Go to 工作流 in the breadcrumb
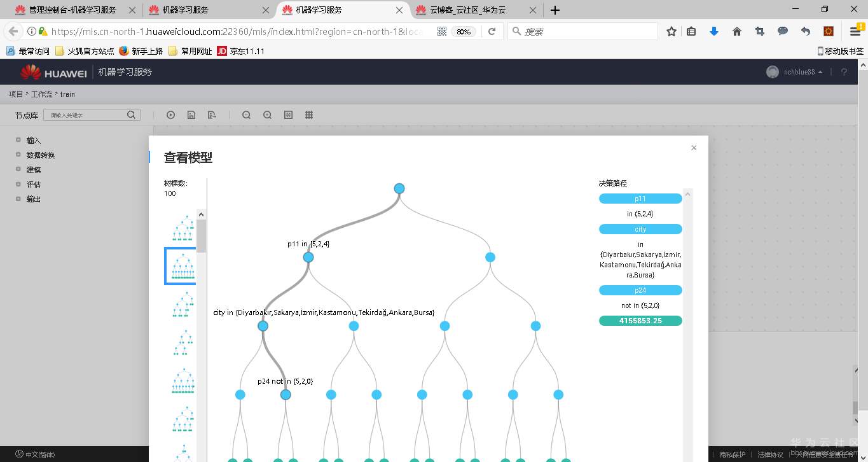 42,94
